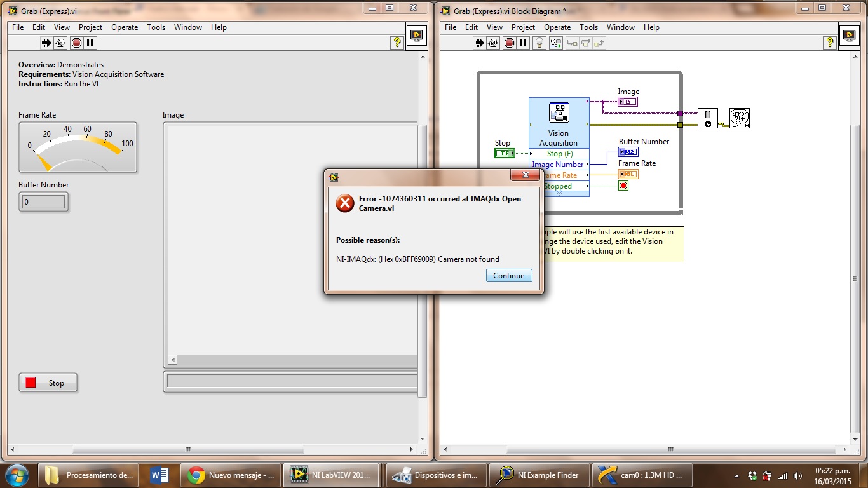Viewport: 868px width, 488px height.
Task: Click Abort Execution in the Block Diagram toolbar
Action: click(509, 43)
